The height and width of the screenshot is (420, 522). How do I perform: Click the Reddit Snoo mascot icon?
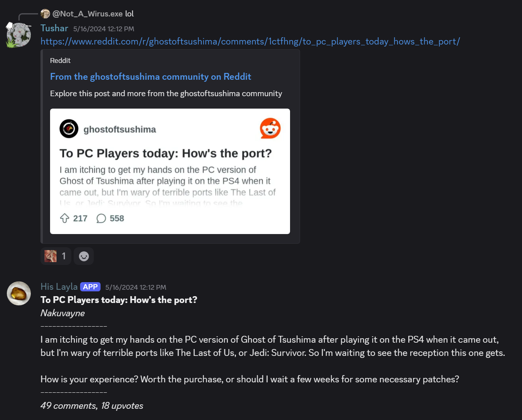[270, 128]
